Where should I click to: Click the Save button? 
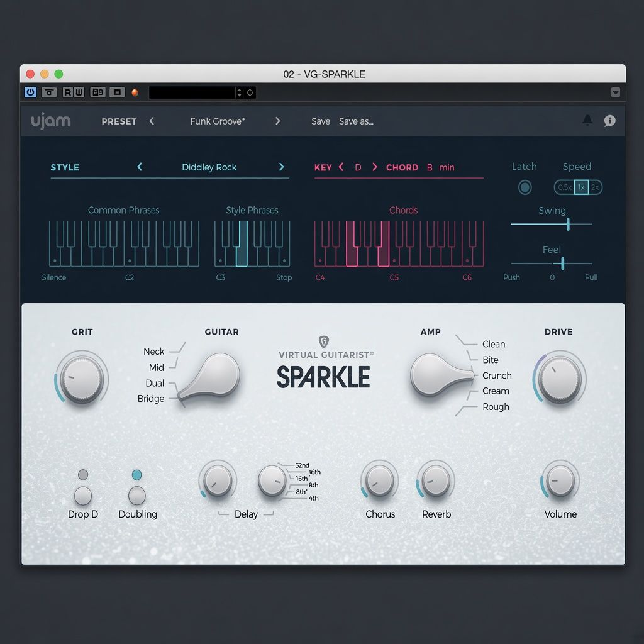point(320,121)
